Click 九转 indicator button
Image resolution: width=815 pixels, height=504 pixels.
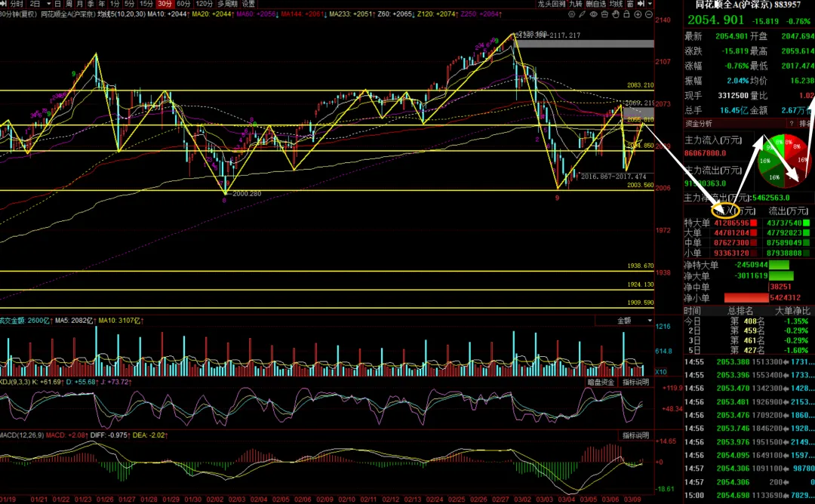[x=576, y=4]
